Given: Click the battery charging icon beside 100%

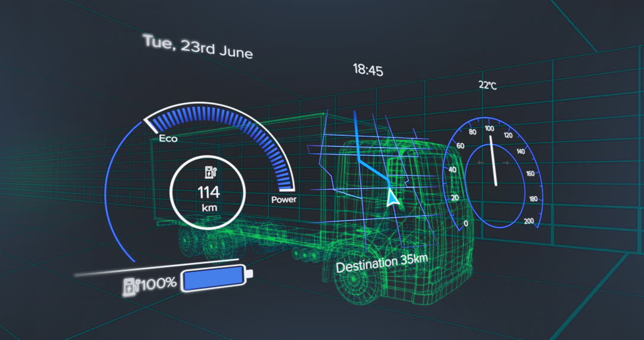Looking at the screenshot, I should [129, 286].
